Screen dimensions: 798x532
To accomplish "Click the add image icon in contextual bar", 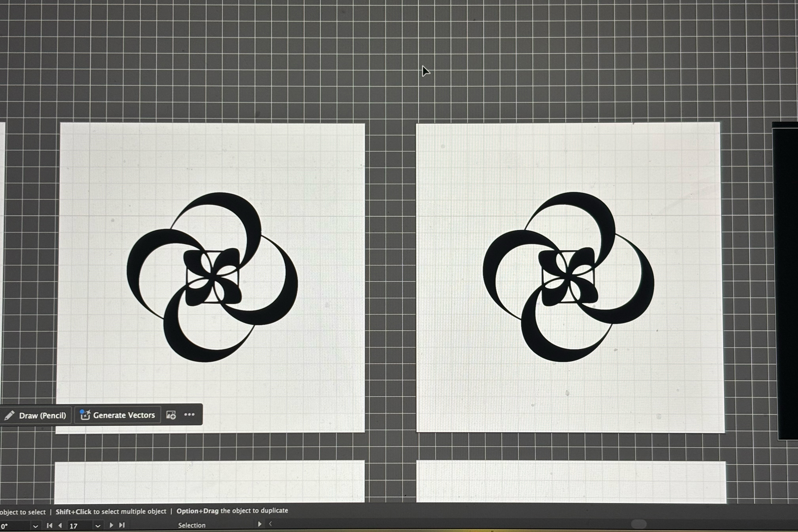I will point(171,415).
